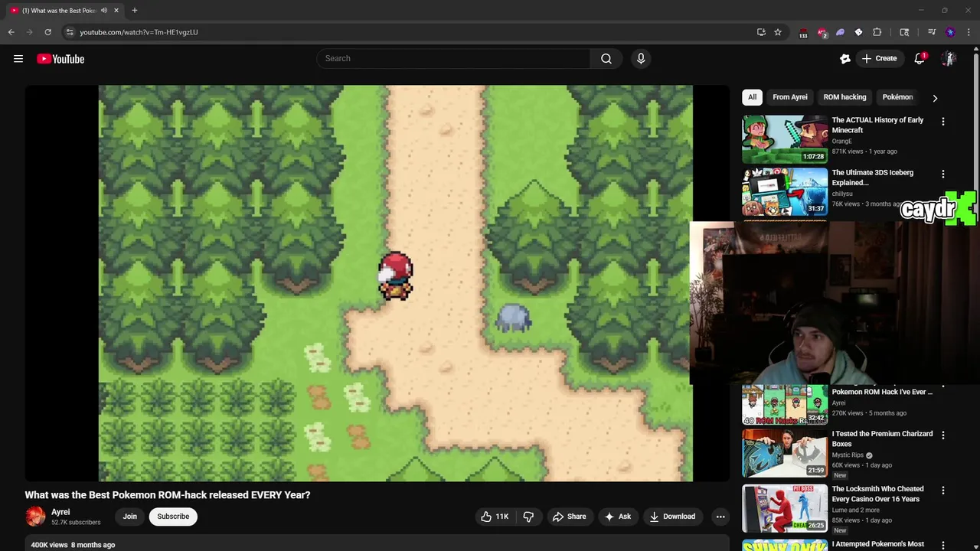Click into the YouTube search field
This screenshot has height=551, width=980.
[x=453, y=59]
